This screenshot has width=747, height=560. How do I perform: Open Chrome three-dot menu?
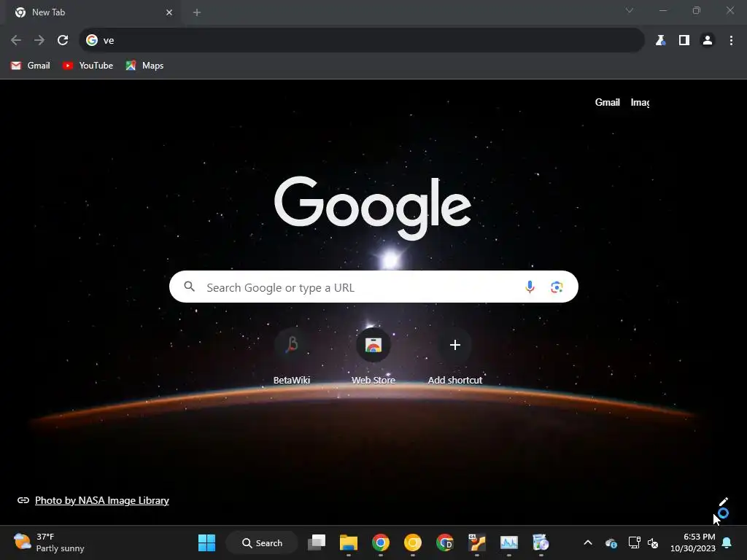tap(731, 40)
